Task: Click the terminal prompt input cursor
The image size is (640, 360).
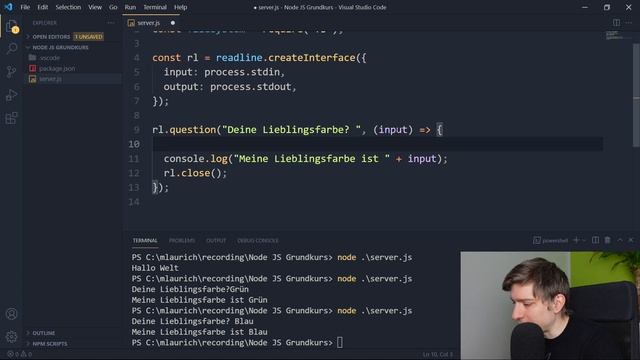Action: point(340,342)
